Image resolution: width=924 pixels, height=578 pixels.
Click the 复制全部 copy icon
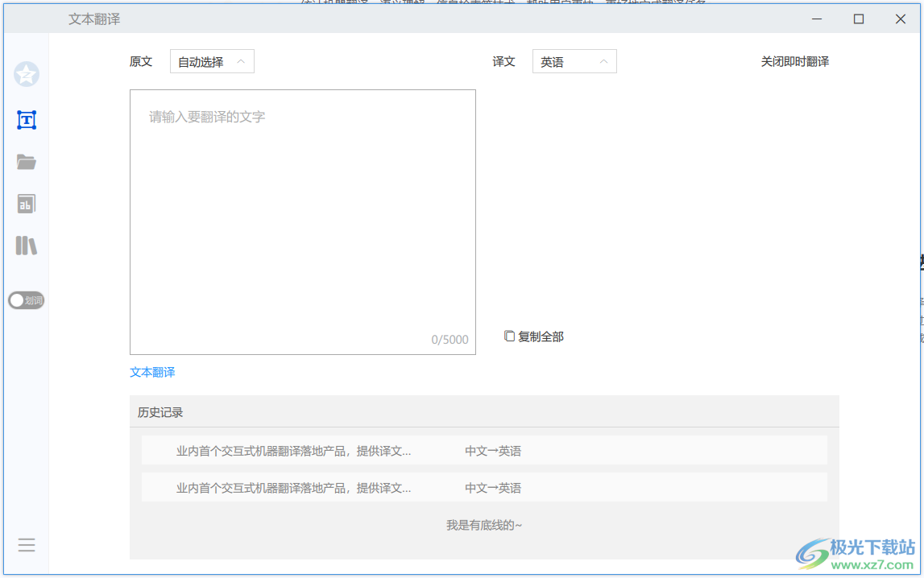[x=510, y=336]
